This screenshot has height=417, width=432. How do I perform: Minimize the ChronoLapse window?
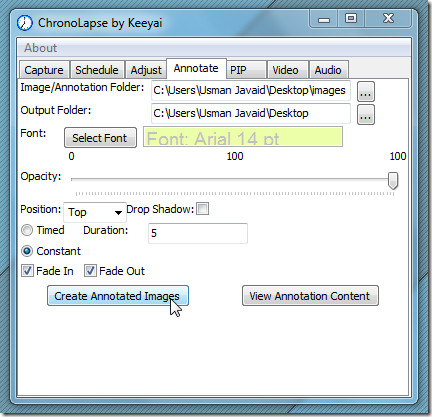324,19
